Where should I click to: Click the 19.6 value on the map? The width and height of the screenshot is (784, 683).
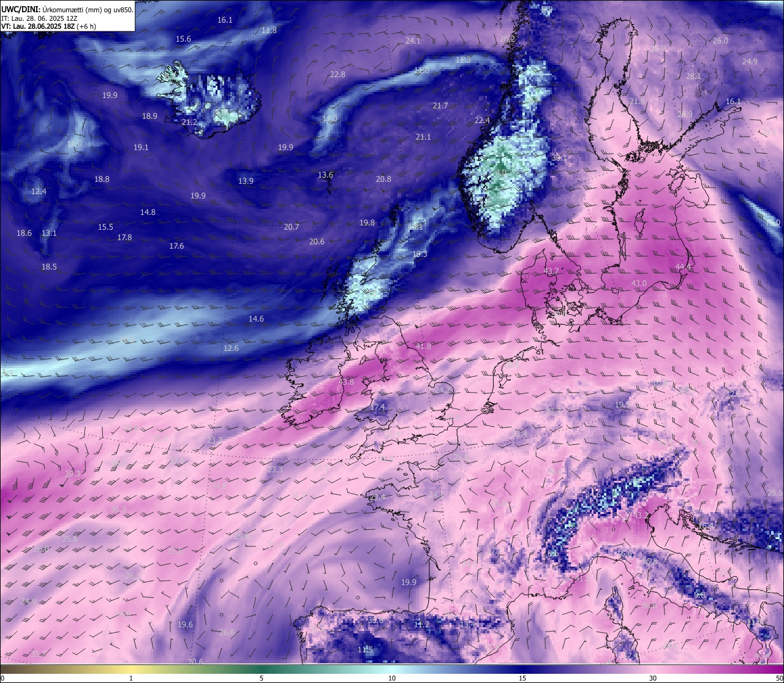pyautogui.click(x=185, y=625)
